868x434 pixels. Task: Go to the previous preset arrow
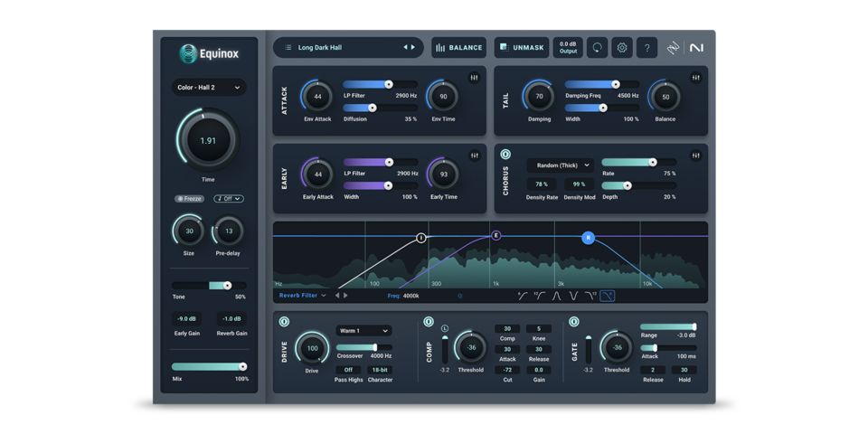click(x=405, y=48)
